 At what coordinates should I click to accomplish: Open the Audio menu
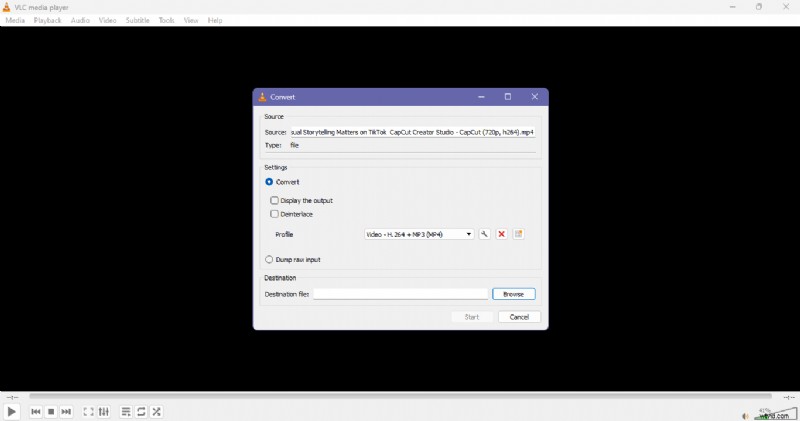pyautogui.click(x=80, y=20)
